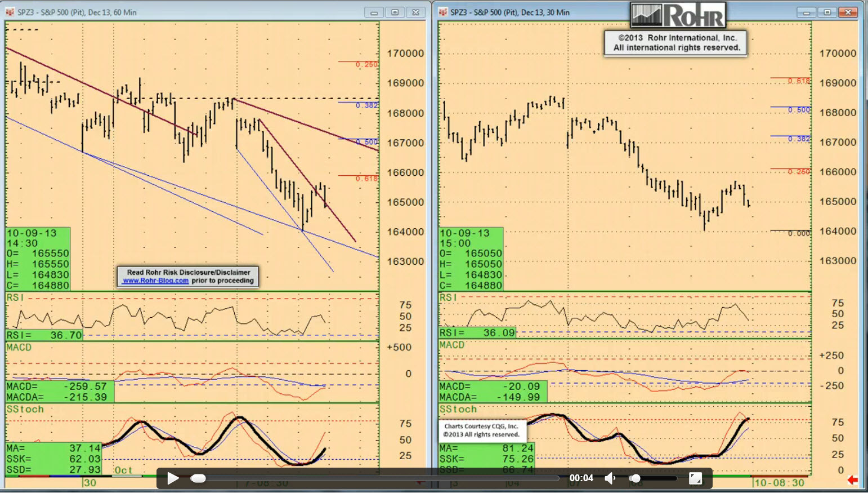The width and height of the screenshot is (868, 493).
Task: Click the 0.500 Fibonacci level in 30 Min chart
Action: pyautogui.click(x=799, y=110)
